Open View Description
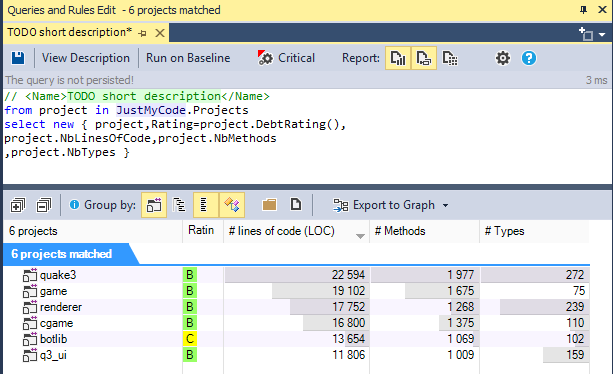The height and width of the screenshot is (374, 613). click(86, 58)
